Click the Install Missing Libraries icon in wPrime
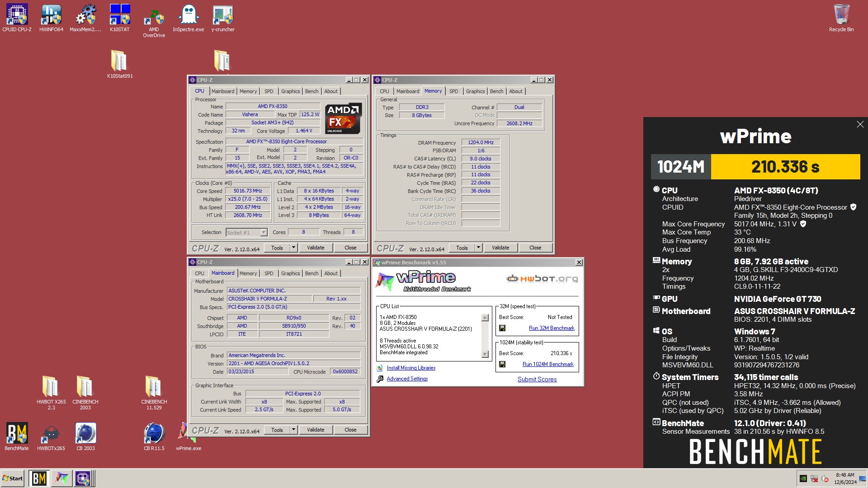This screenshot has height=488, width=868. coord(380,368)
